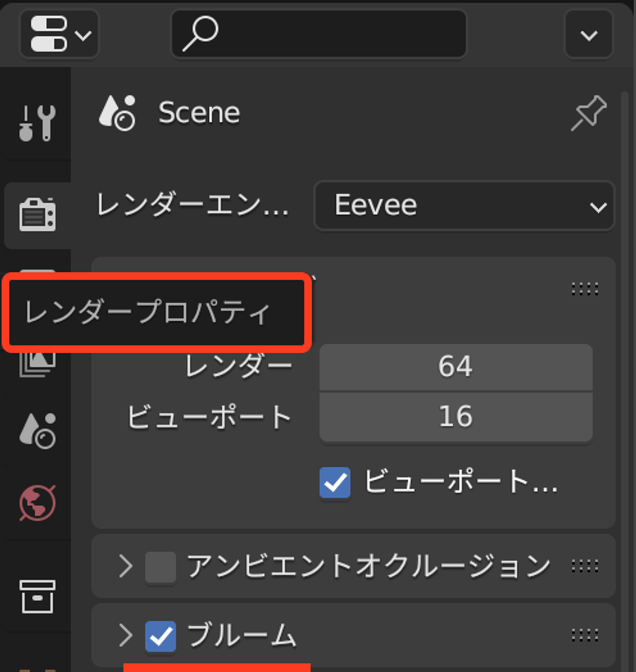Expand the アンビエントオクルージョン panel

click(126, 567)
